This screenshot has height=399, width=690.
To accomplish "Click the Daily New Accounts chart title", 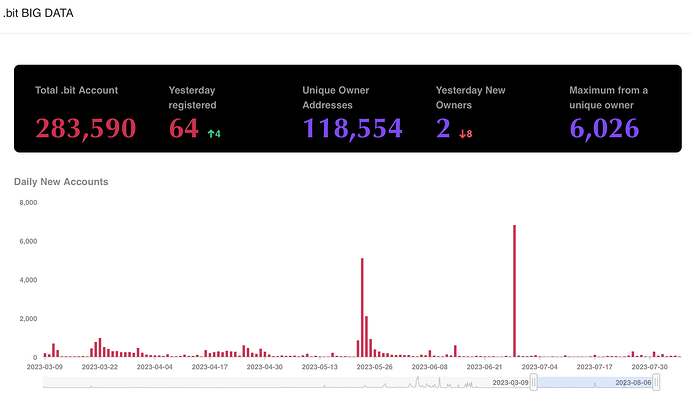I will [61, 182].
